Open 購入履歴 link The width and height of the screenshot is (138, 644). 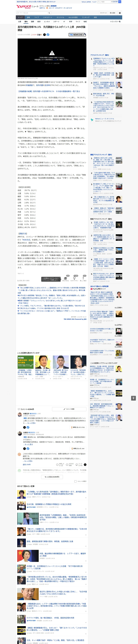click(x=112, y=13)
